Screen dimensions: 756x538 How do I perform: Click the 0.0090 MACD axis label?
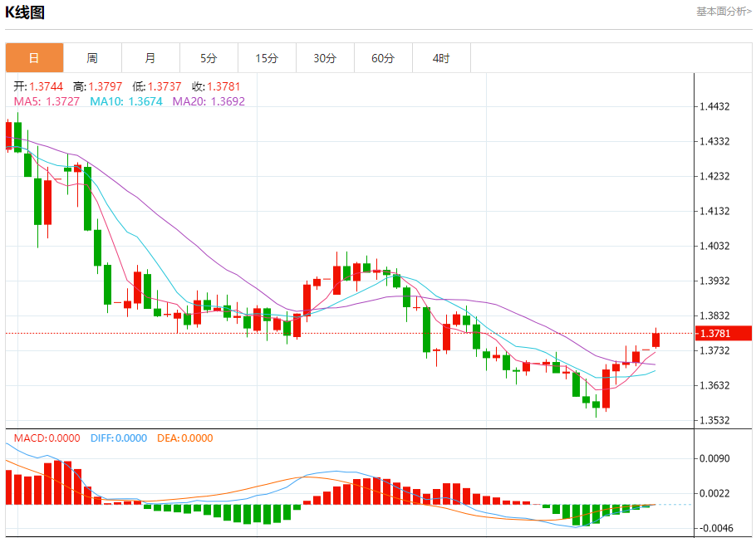[x=715, y=458]
